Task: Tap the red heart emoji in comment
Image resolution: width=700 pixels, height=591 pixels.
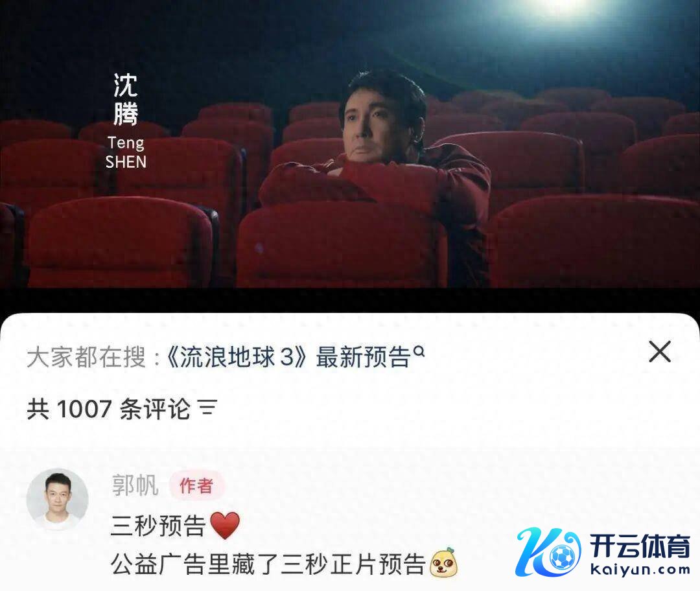Action: coord(224,525)
